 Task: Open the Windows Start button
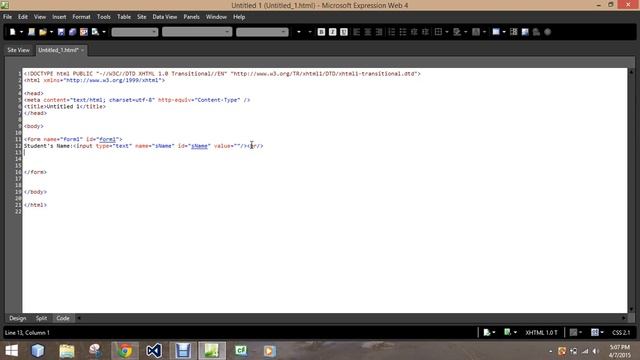point(11,351)
